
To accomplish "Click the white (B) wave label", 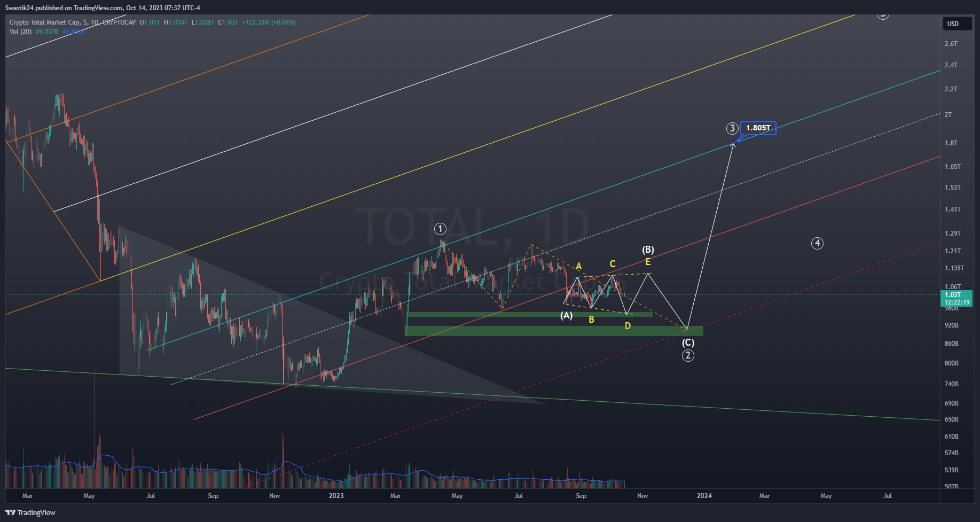I will pyautogui.click(x=648, y=250).
